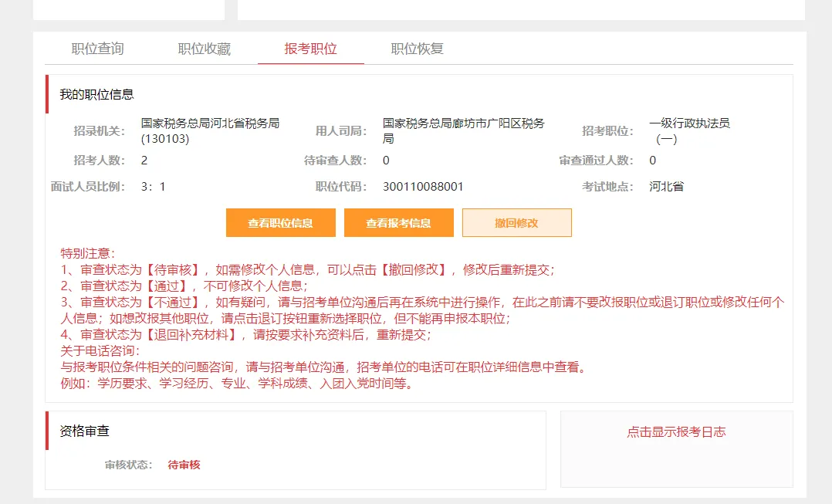The height and width of the screenshot is (504, 832).
Task: Click position code 300110088001
Action: click(423, 187)
